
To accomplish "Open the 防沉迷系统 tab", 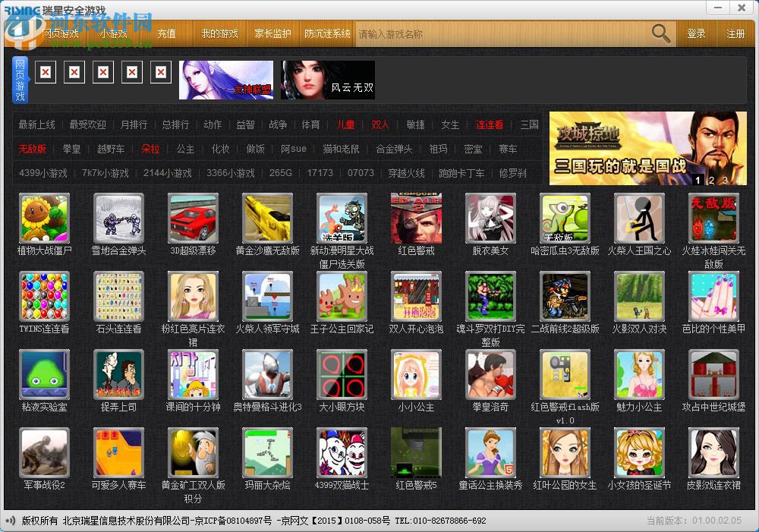I will pos(327,33).
